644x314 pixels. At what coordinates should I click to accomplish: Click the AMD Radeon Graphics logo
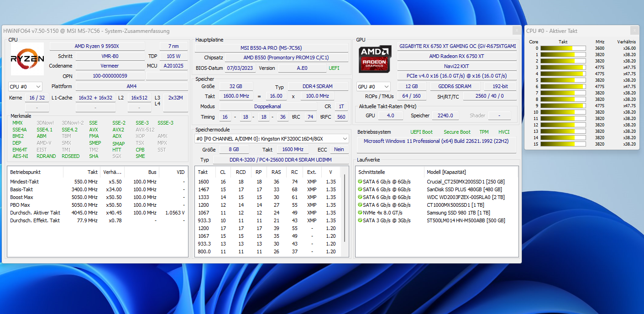coord(375,59)
